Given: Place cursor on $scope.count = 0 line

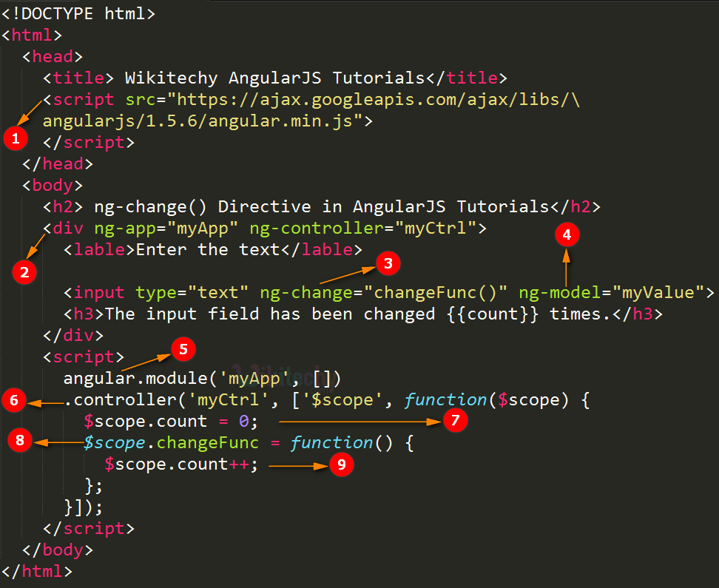Looking at the screenshot, I should pyautogui.click(x=171, y=421).
